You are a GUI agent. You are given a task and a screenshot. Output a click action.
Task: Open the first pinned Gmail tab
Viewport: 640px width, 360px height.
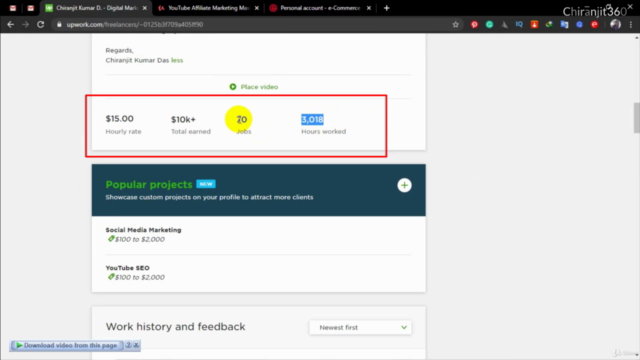click(13, 8)
